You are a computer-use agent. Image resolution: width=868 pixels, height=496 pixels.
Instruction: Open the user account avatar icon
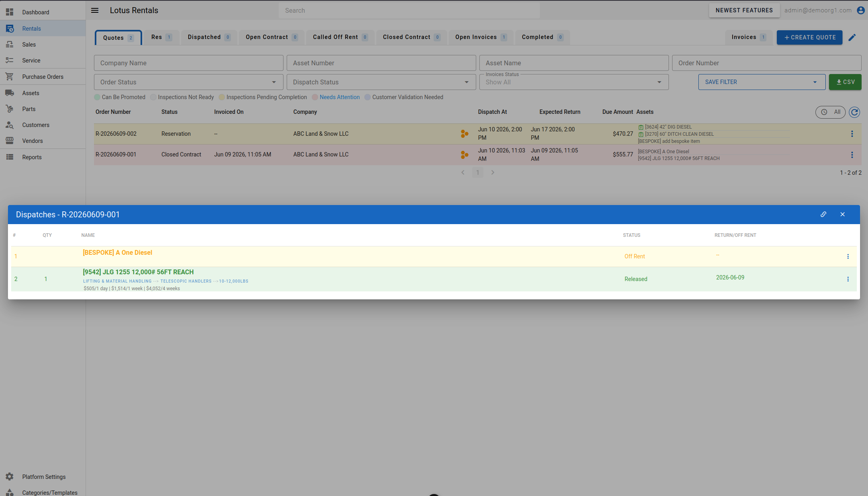860,10
